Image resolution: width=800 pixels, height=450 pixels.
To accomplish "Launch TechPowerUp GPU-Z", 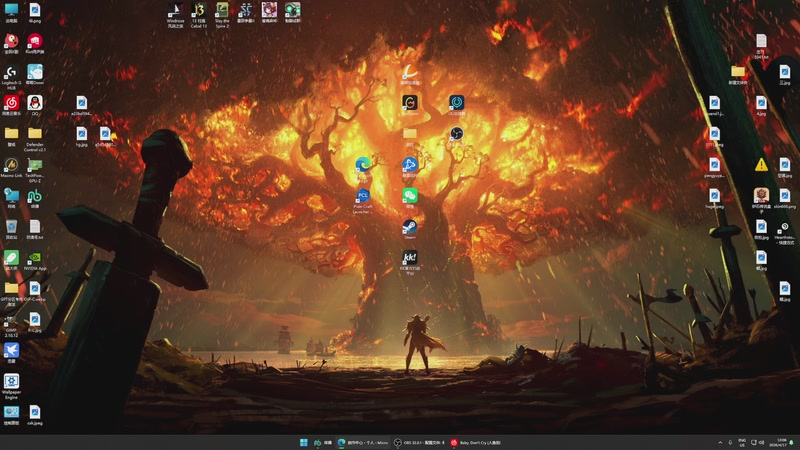I will click(35, 170).
